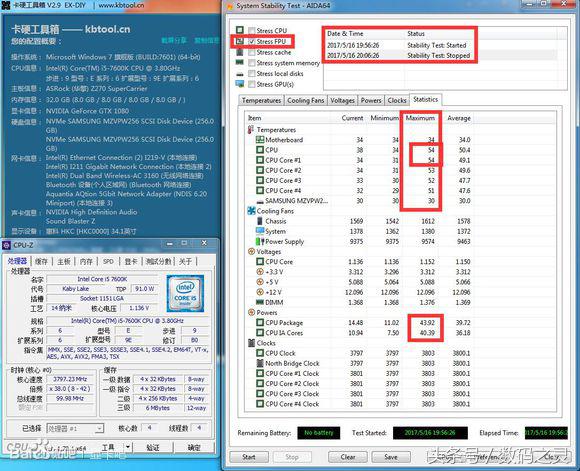580x471 pixels.
Task: Click the CPU Clock row icon
Action: pyautogui.click(x=260, y=353)
